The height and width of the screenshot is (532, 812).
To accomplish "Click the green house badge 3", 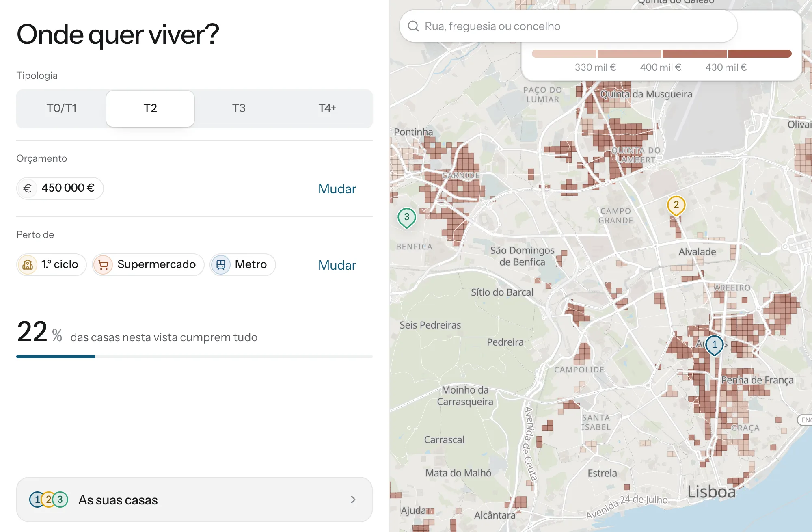I will (x=60, y=500).
